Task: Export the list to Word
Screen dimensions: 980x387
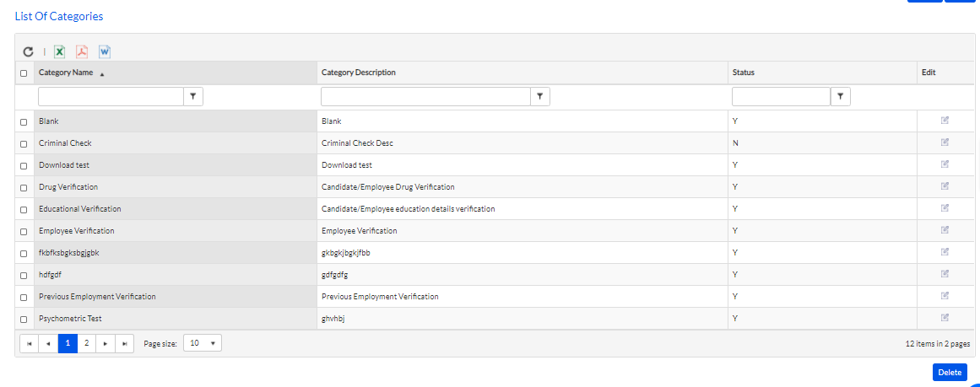Action: pos(105,51)
